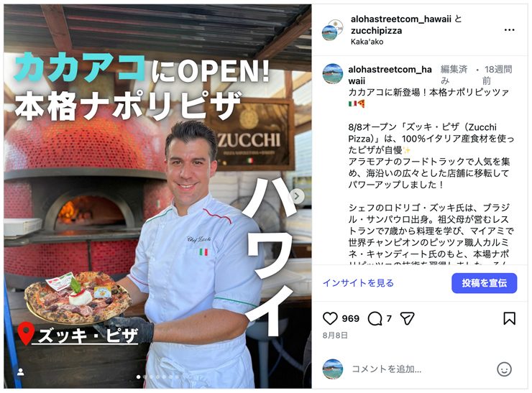
Task: Open zucchipizza collaborator profile
Action: click(376, 30)
